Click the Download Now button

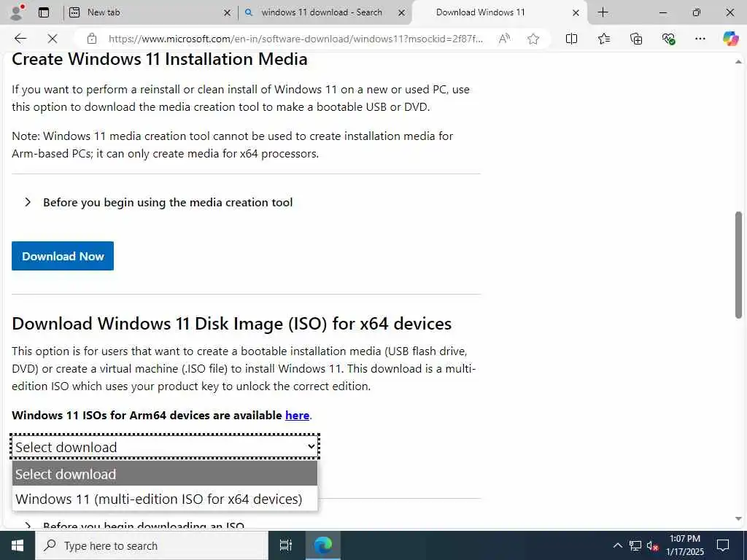[x=63, y=256]
